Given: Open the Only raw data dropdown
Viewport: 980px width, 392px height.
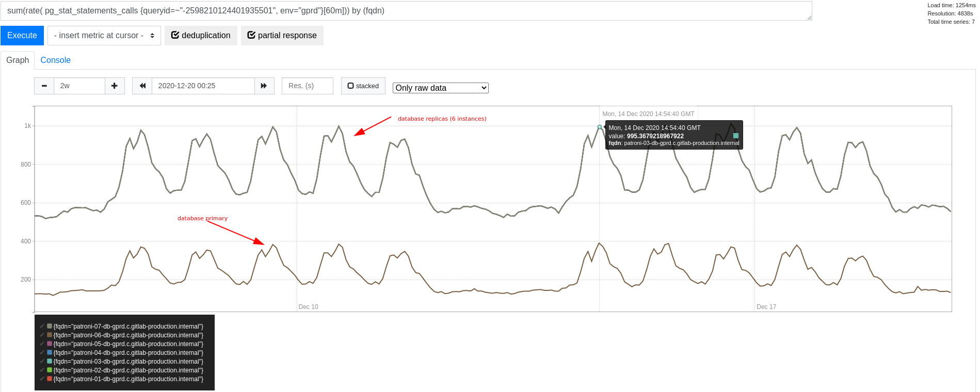Looking at the screenshot, I should (x=440, y=88).
